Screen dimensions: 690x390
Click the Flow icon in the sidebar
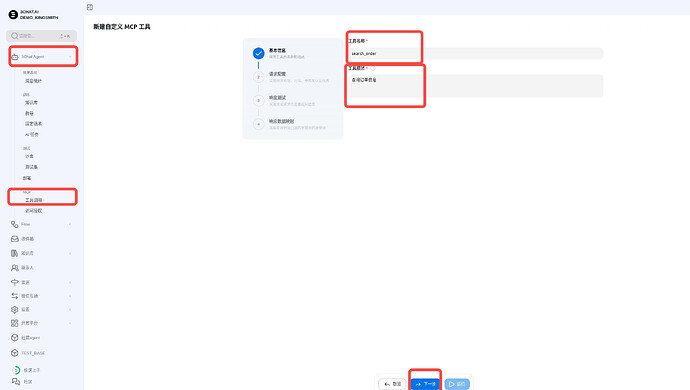[15, 224]
